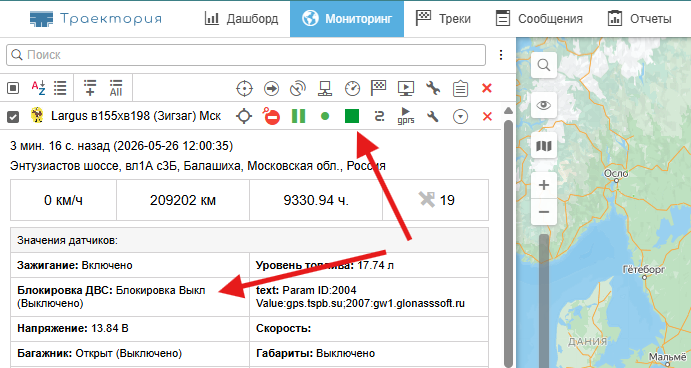Screen dimensions: 691x368
Task: Open the map layers selector icon
Action: click(x=544, y=145)
